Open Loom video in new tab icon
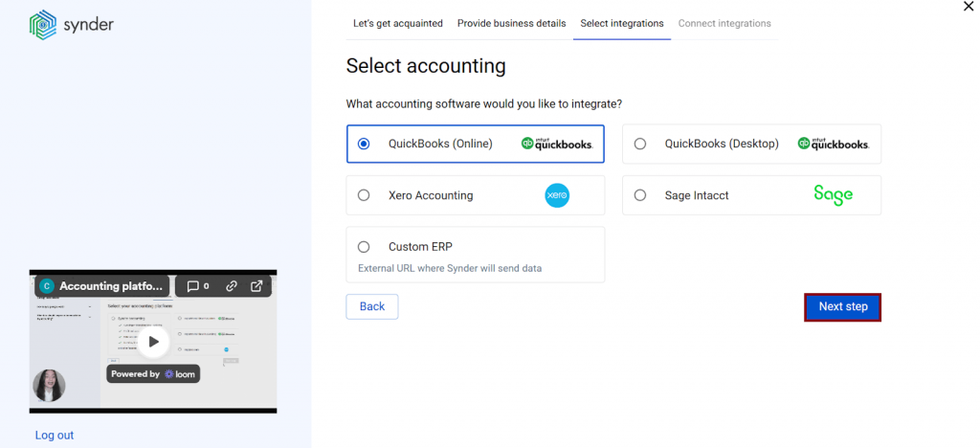Image resolution: width=980 pixels, height=448 pixels. point(256,285)
